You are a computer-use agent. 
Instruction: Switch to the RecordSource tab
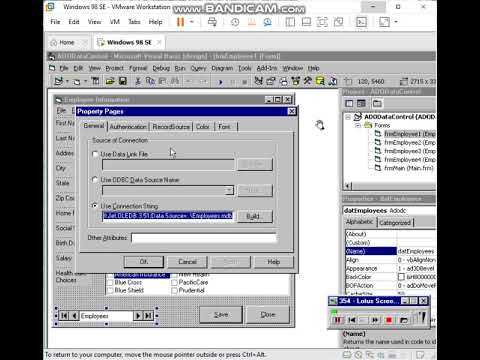pyautogui.click(x=171, y=127)
